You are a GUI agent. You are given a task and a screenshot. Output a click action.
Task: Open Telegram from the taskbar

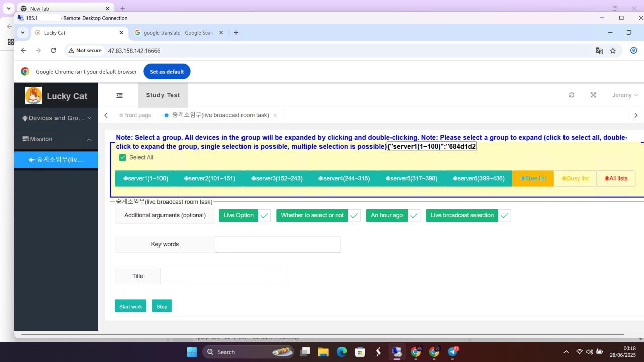(452, 352)
